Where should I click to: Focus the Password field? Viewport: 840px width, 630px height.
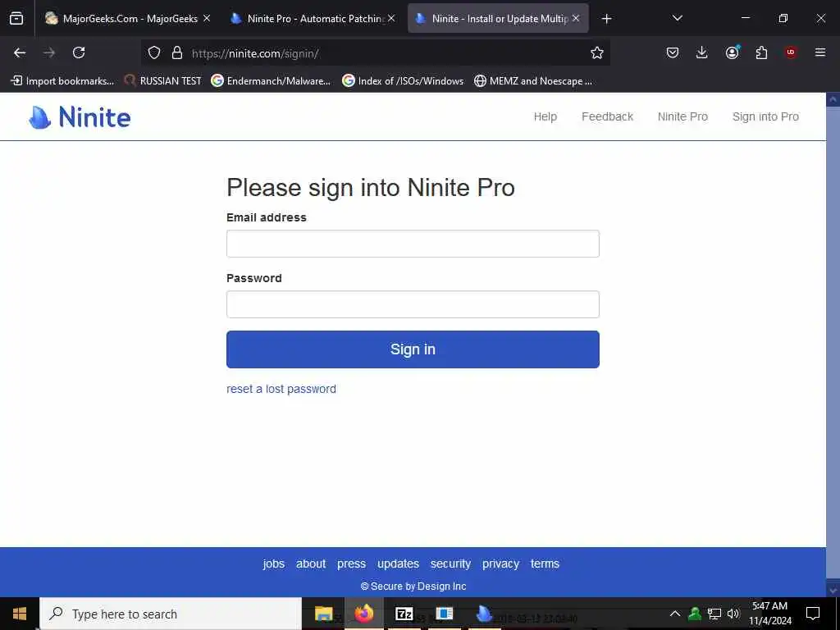click(413, 304)
